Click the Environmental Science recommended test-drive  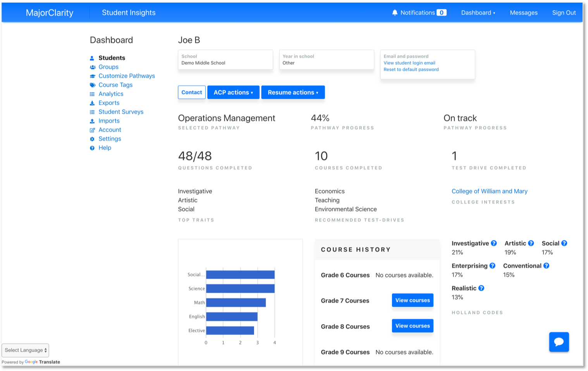coord(346,209)
